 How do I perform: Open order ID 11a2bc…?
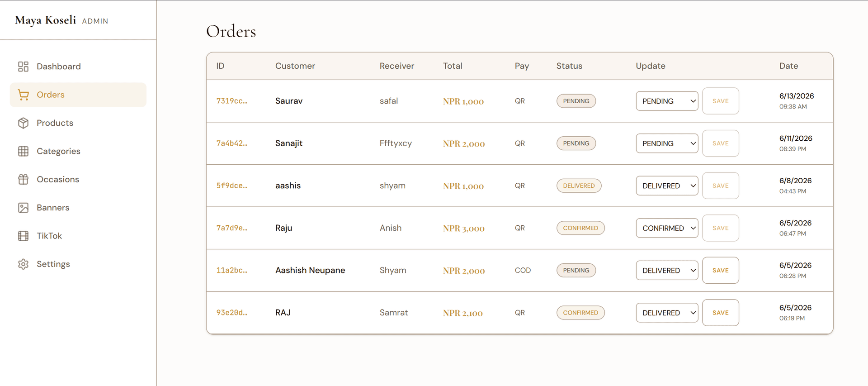[x=231, y=270]
